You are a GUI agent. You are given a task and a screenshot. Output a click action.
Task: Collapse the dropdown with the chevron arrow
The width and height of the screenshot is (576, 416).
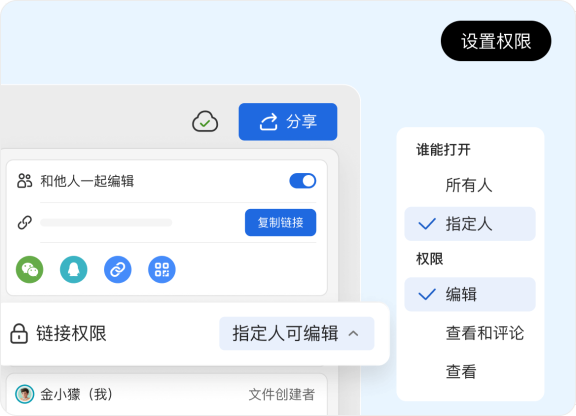tap(353, 333)
